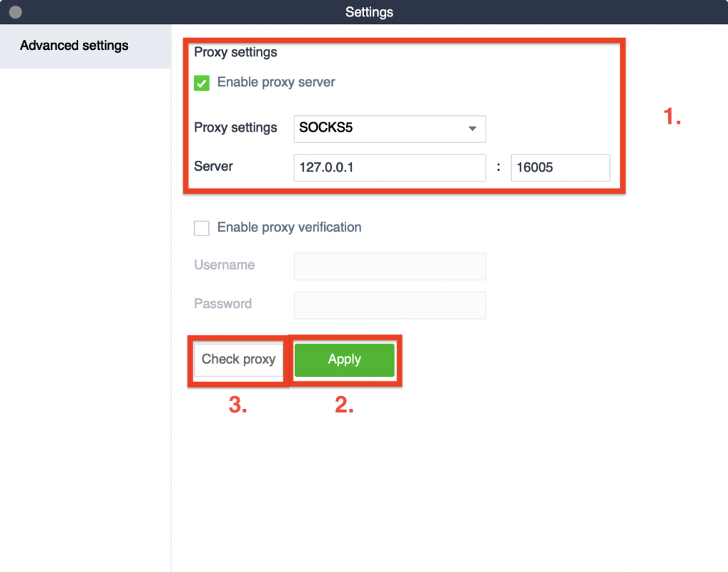The width and height of the screenshot is (728, 572).
Task: Click the dropdown arrow beside SOCKS5
Action: click(472, 129)
